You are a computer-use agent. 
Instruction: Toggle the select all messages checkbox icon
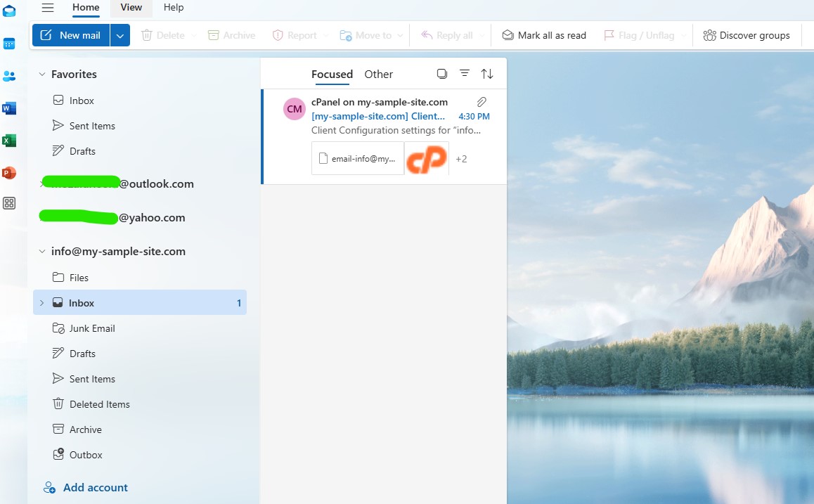(x=441, y=74)
